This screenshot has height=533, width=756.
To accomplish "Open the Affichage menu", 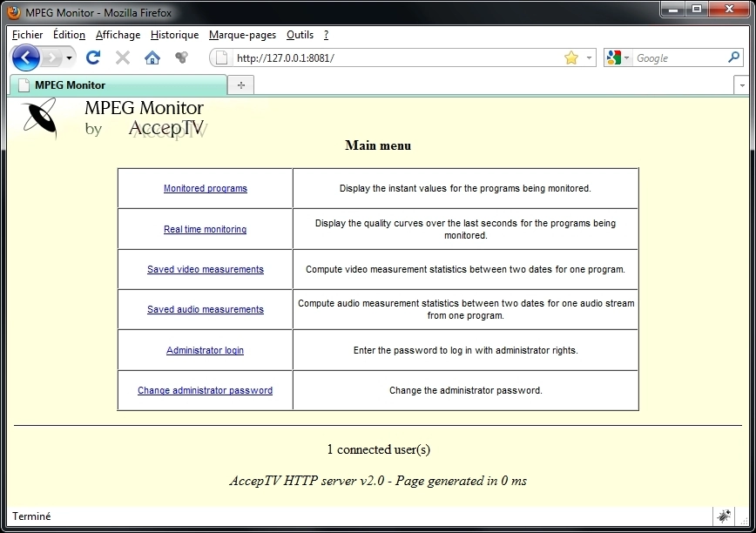I will [118, 35].
